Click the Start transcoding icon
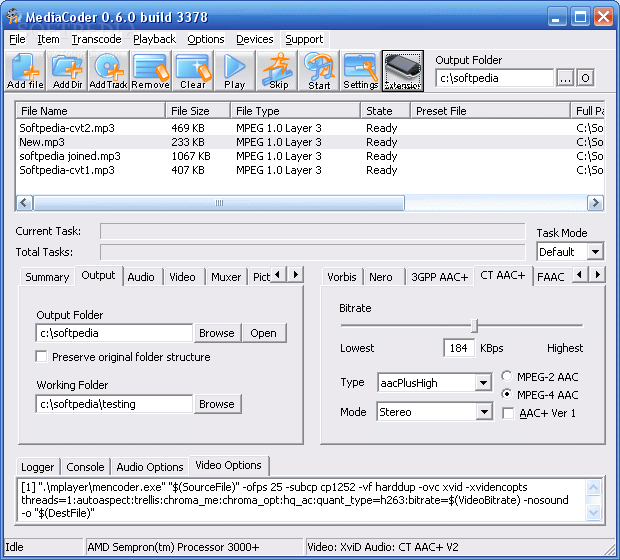The height and width of the screenshot is (560, 620). coord(319,71)
